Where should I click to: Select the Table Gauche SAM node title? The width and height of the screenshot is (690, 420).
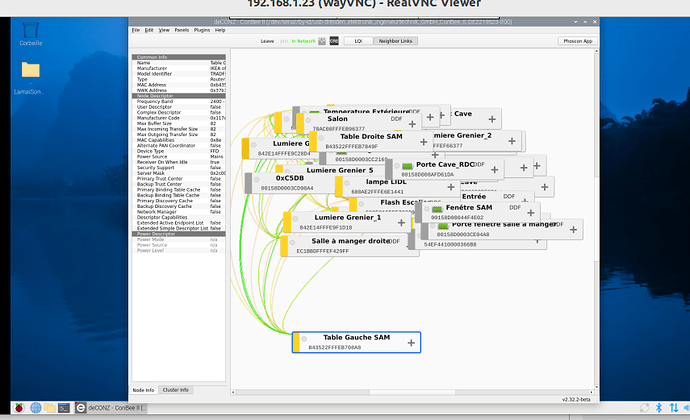[x=356, y=338]
